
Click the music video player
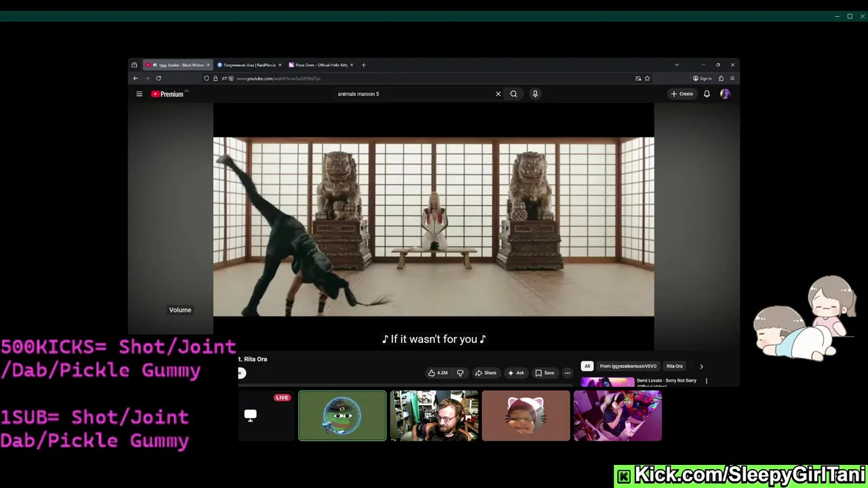pos(433,227)
